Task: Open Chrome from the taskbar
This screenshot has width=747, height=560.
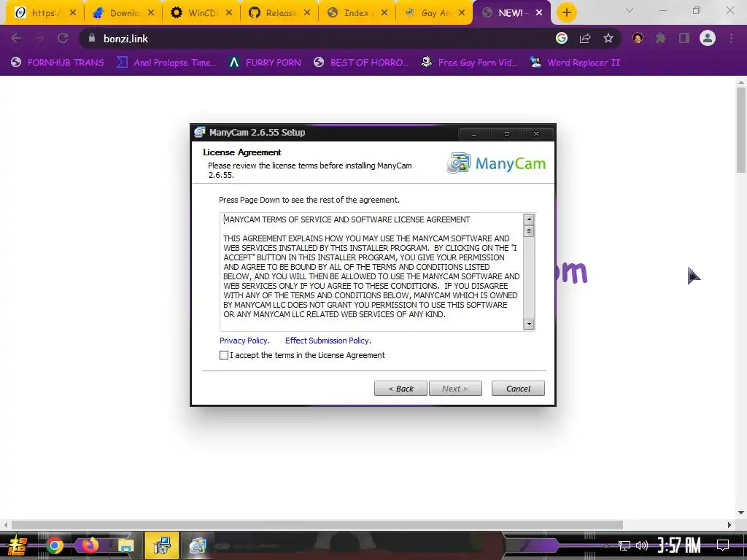Action: click(55, 545)
